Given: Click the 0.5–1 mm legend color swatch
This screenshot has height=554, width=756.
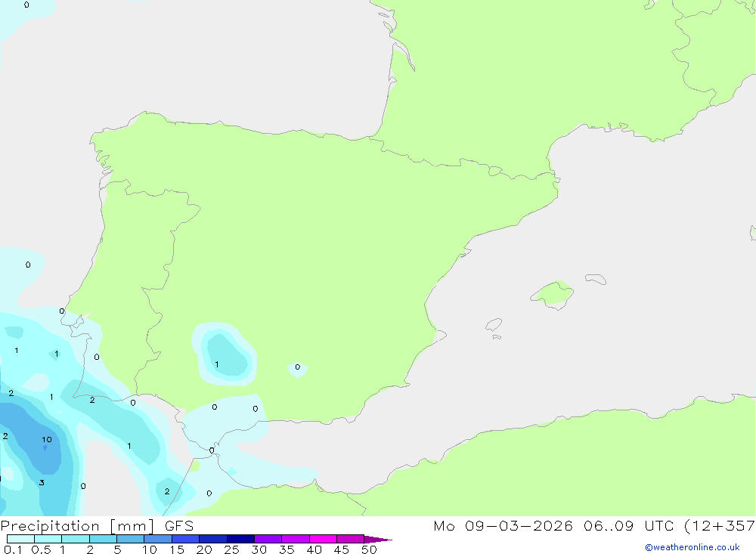Looking at the screenshot, I should click(x=48, y=539).
